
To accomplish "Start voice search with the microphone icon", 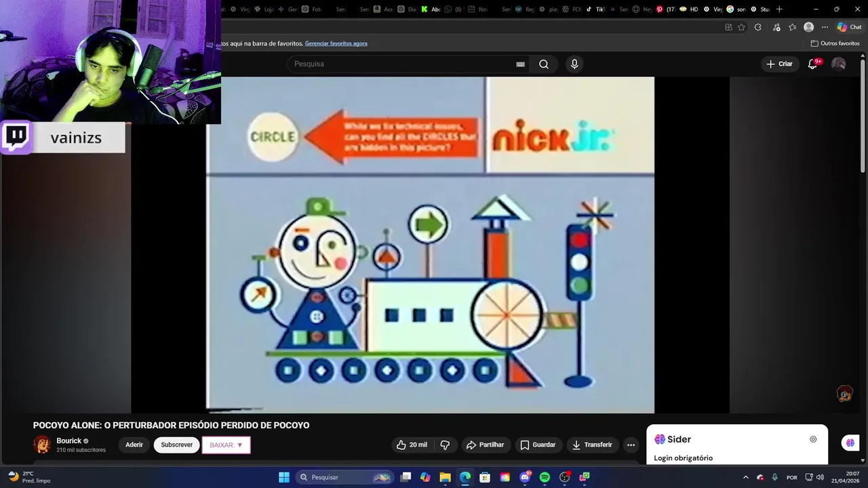I will coord(574,64).
